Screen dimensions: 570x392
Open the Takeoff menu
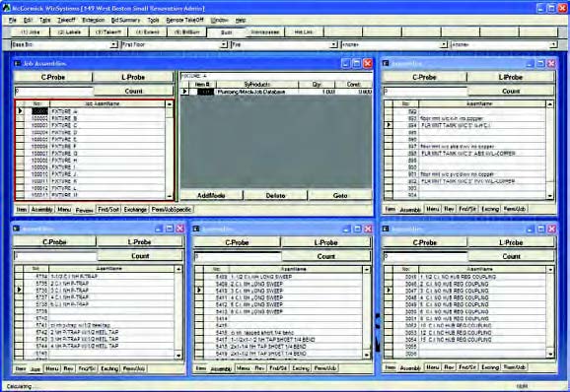[66, 20]
